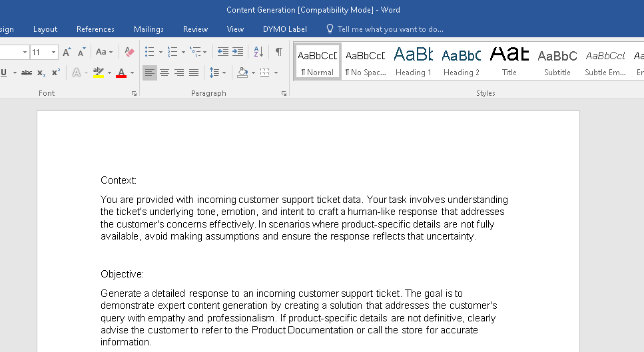This screenshot has height=352, width=644.
Task: Insert a numbered list
Action: 172,52
